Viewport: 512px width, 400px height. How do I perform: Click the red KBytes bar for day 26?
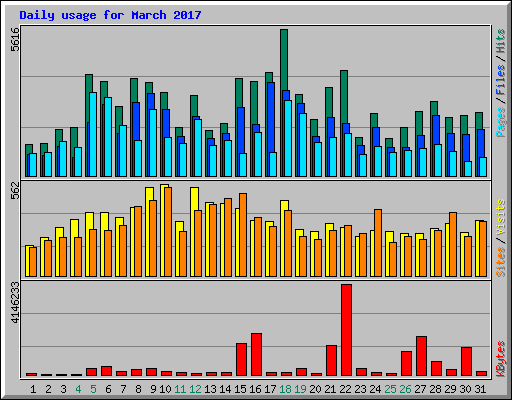click(x=406, y=364)
